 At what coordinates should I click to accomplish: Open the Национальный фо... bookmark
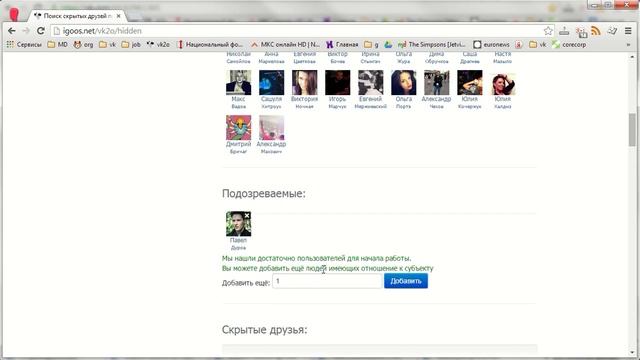pos(210,44)
